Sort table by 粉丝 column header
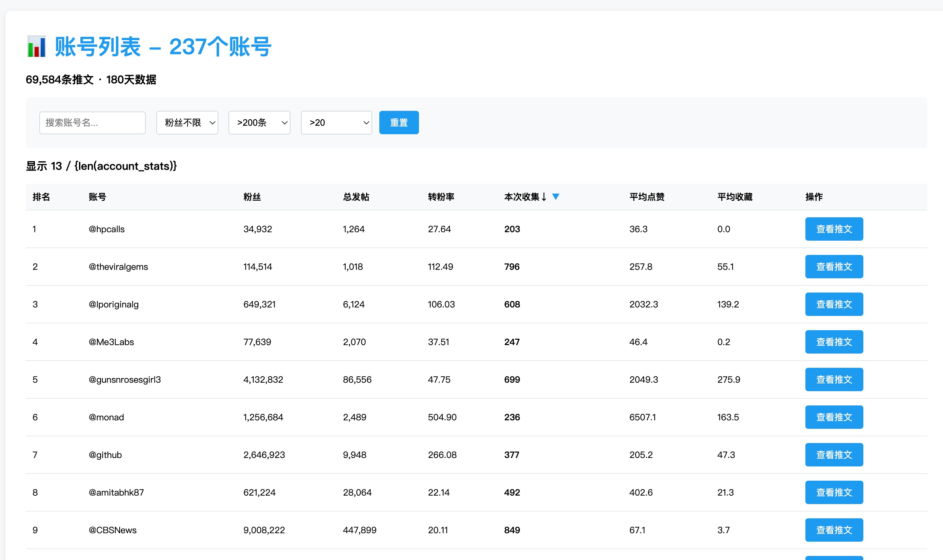 252,197
